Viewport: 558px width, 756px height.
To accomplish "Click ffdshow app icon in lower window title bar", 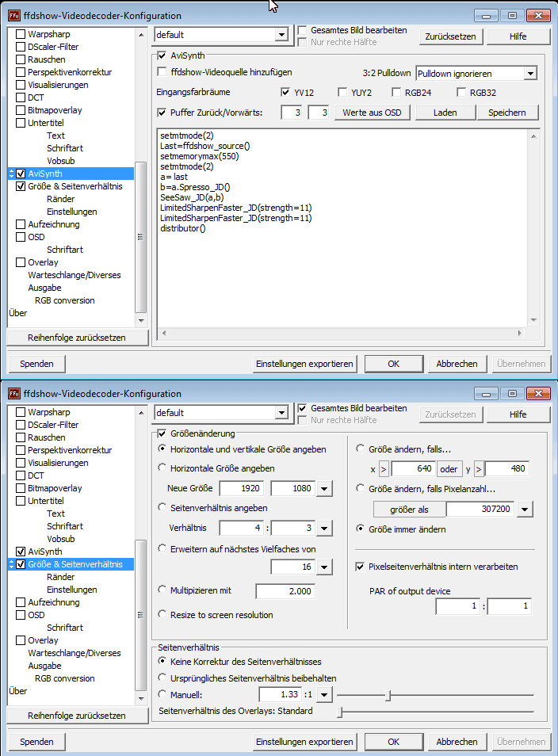I will tap(14, 393).
